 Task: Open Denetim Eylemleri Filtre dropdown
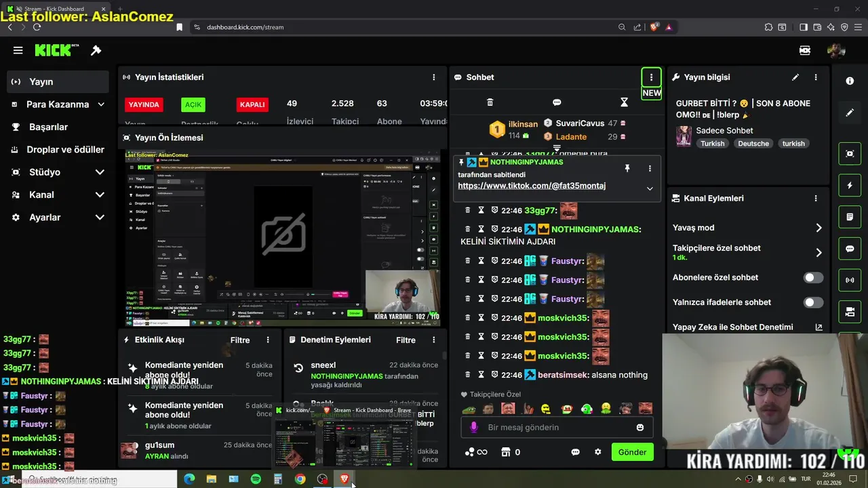tap(406, 340)
